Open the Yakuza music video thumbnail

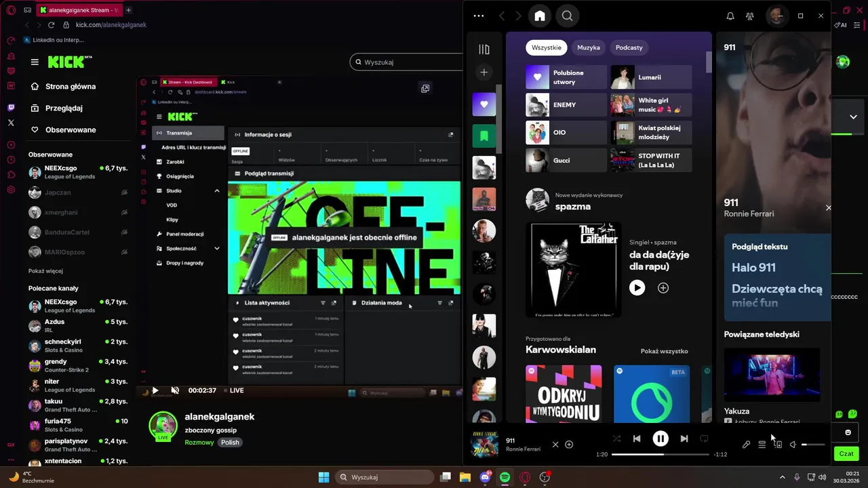coord(772,375)
